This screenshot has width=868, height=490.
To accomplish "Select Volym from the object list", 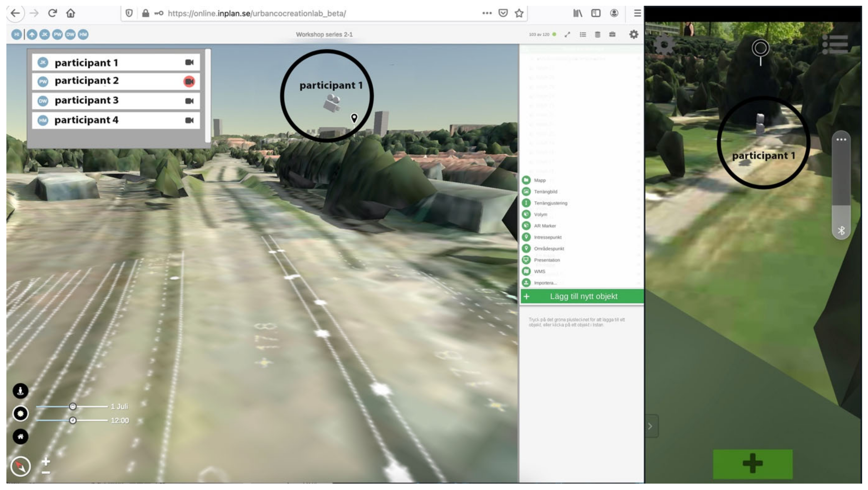I will tap(541, 214).
